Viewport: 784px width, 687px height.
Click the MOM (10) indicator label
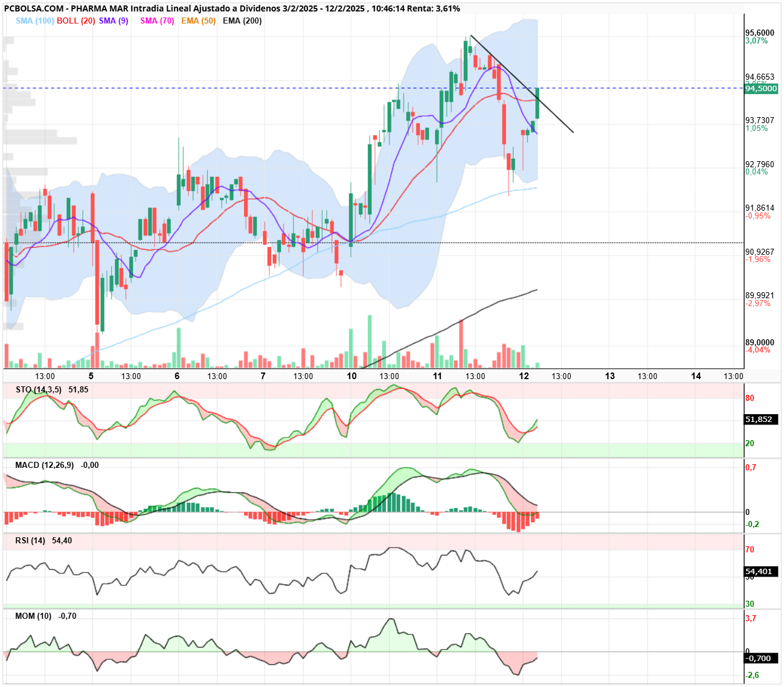click(34, 616)
